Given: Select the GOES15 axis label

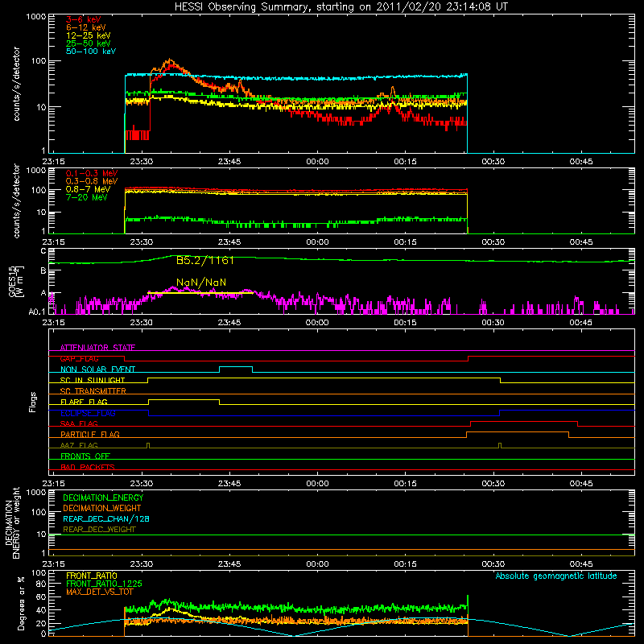Looking at the screenshot, I should point(16,282).
